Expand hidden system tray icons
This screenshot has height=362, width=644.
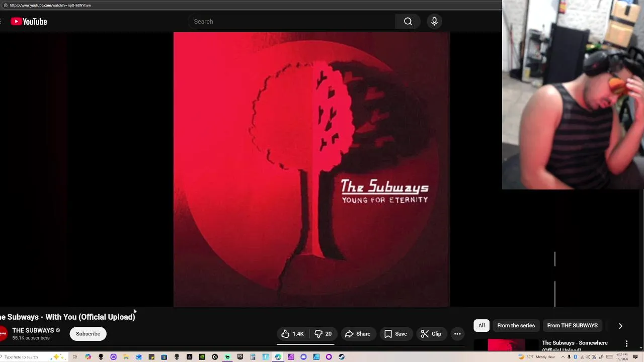(x=563, y=357)
